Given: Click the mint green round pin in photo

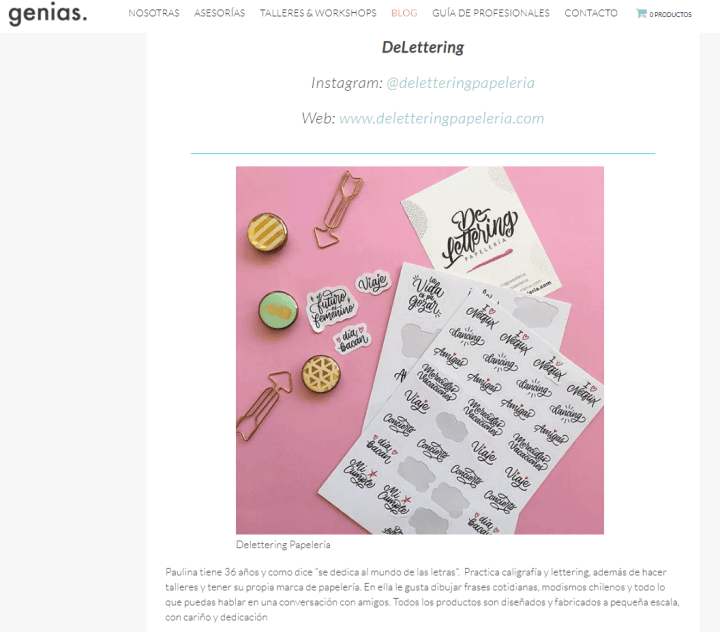Looking at the screenshot, I should click(278, 311).
